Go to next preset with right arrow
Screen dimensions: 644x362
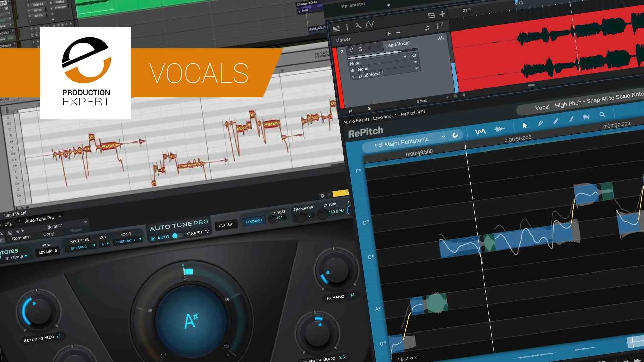click(23, 231)
